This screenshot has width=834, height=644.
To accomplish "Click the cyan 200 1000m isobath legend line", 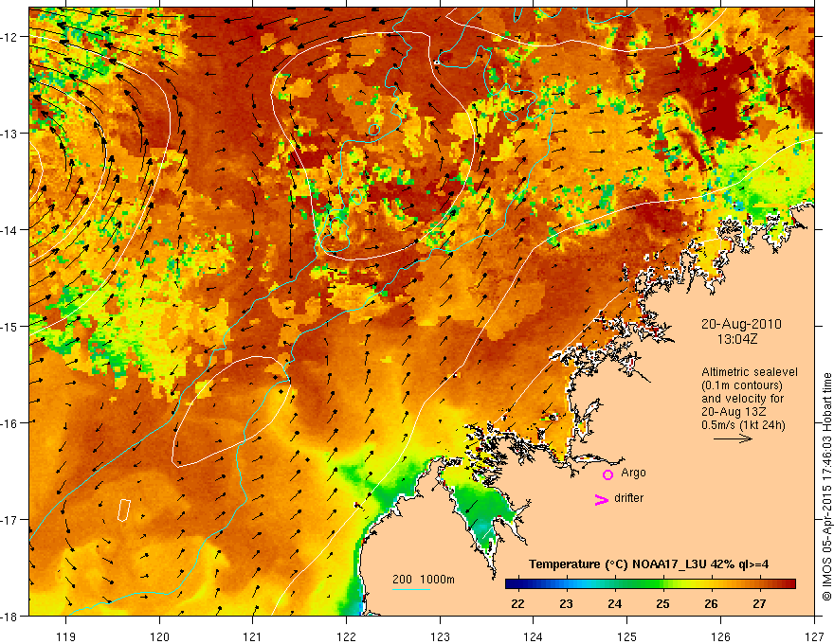I will point(411,589).
